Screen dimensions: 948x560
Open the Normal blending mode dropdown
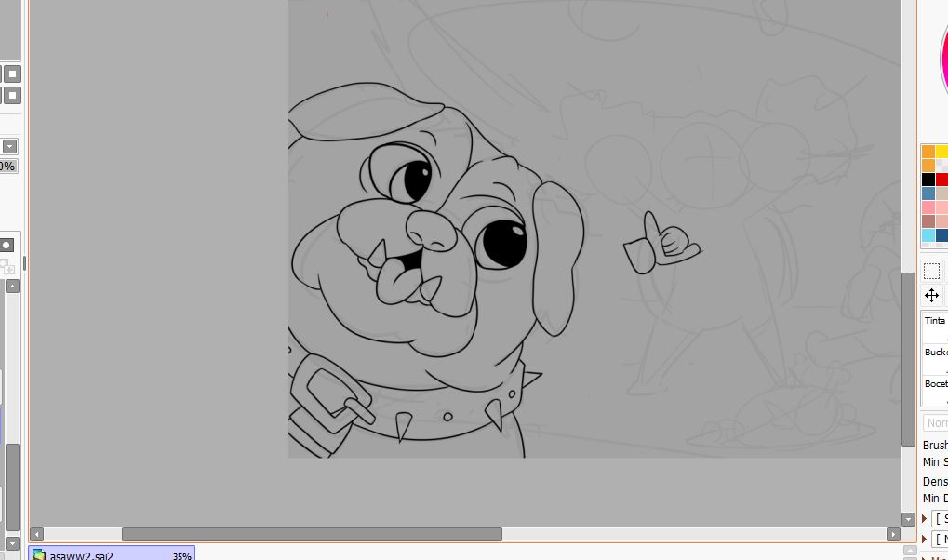pos(935,422)
